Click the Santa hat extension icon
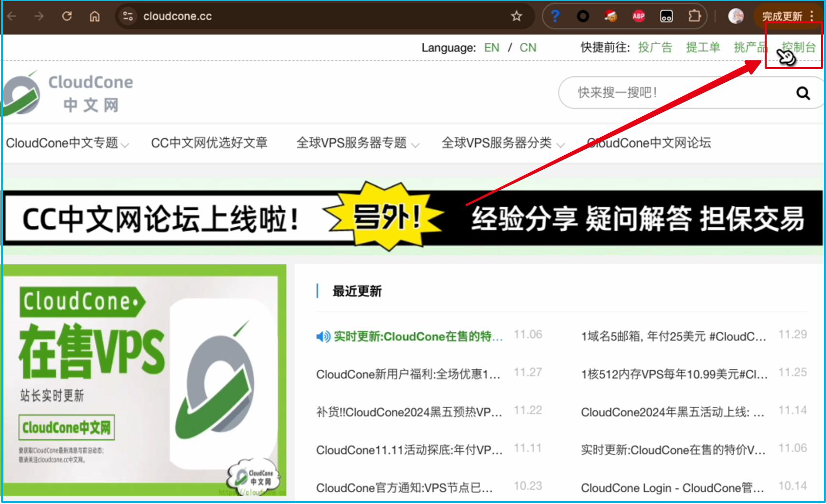 coord(611,16)
